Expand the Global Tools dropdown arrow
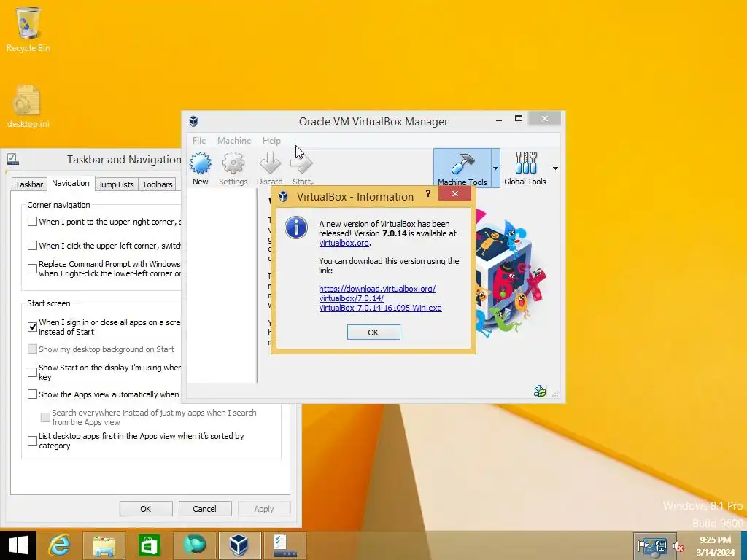Screen dimensions: 747x560 click(555, 168)
